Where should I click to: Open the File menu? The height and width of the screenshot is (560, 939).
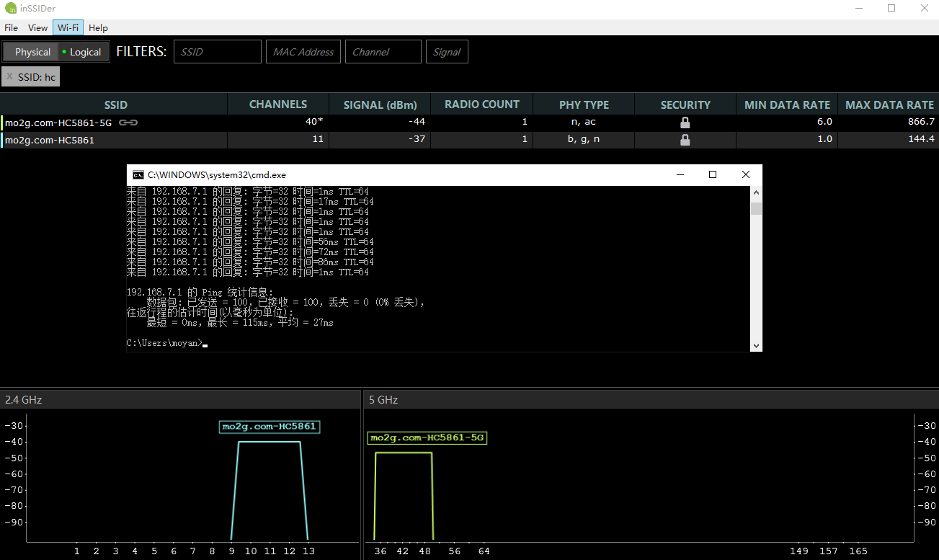pos(12,28)
